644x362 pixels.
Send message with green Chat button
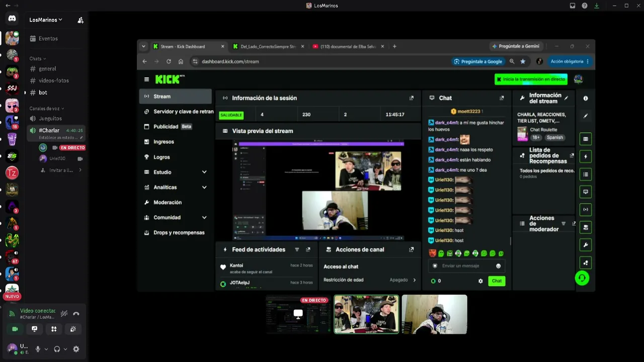(x=497, y=281)
